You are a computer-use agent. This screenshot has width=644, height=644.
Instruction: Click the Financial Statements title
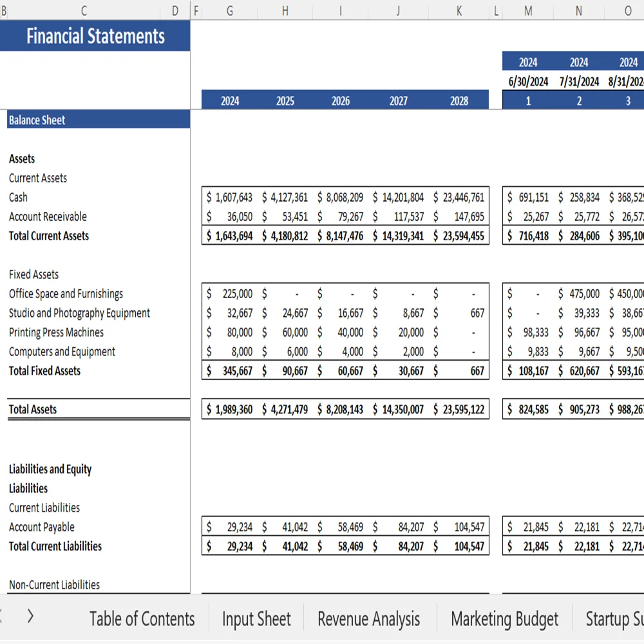tap(94, 36)
